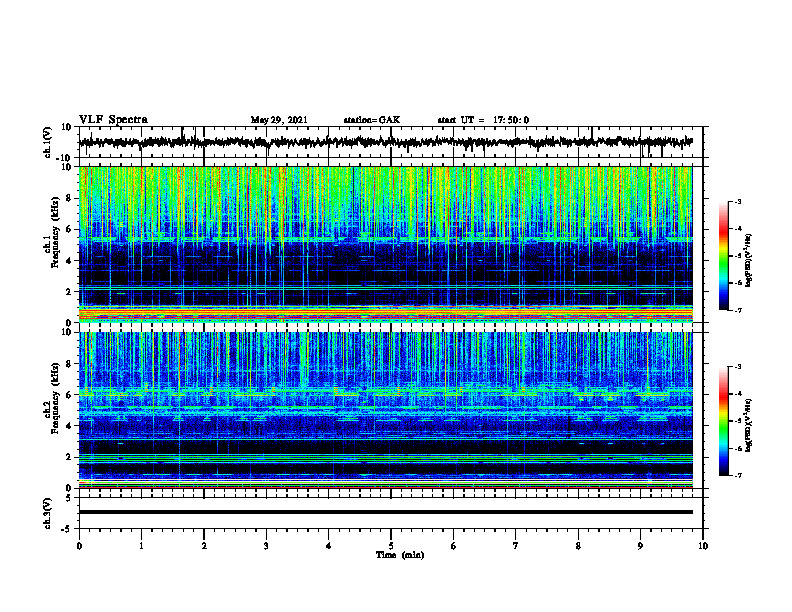The width and height of the screenshot is (792, 612).
Task: Click the color bar beside ch.2 spectrogram
Action: tap(723, 421)
